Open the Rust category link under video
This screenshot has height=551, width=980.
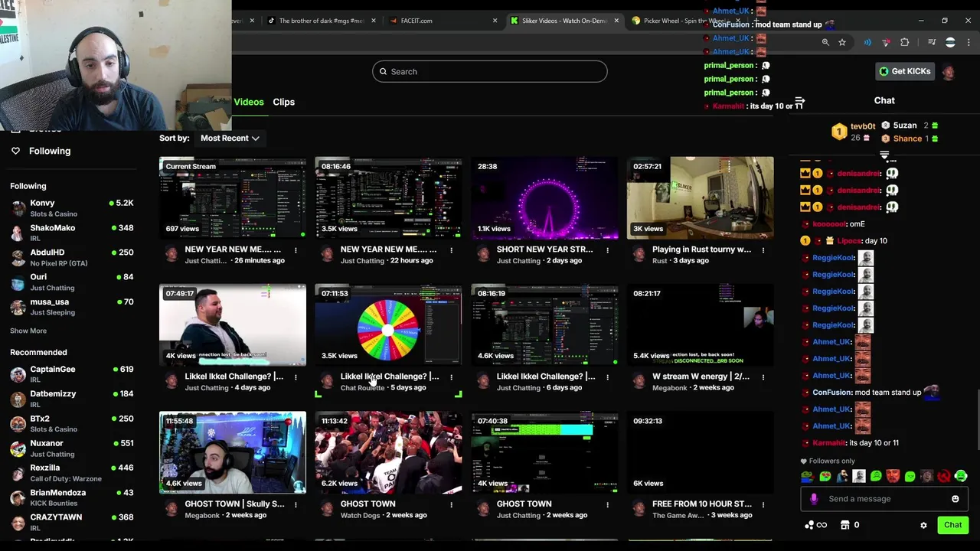pyautogui.click(x=659, y=261)
